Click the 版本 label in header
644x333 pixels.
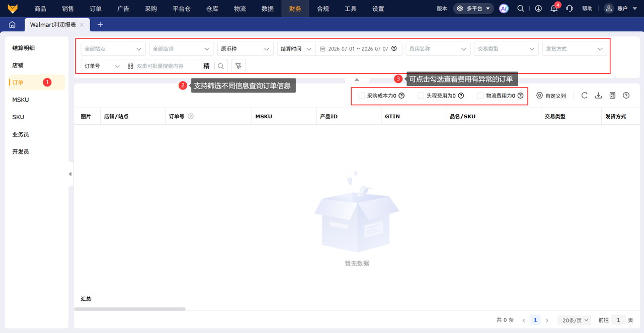[442, 9]
